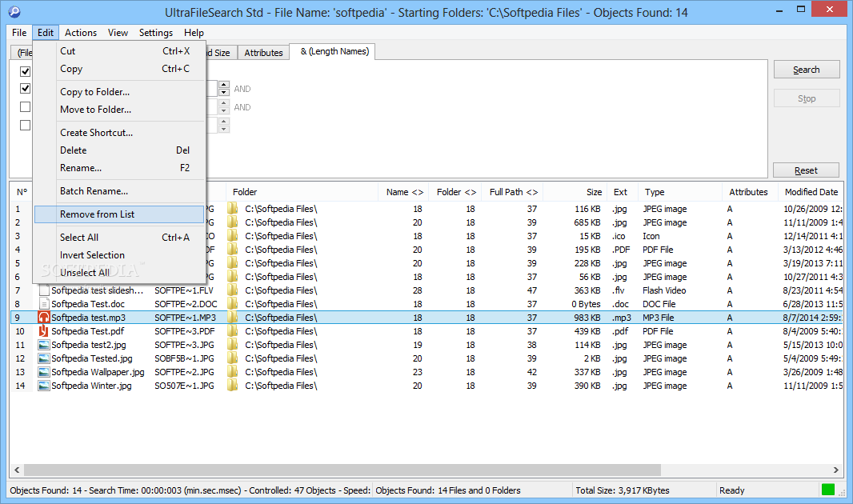
Task: Open the Actions menu
Action: pyautogui.click(x=81, y=33)
